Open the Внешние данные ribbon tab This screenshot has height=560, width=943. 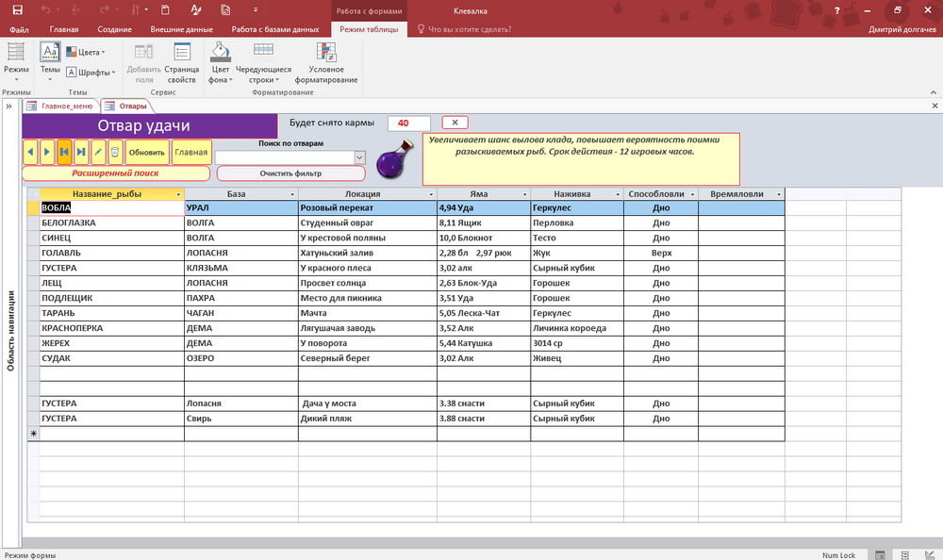point(180,30)
